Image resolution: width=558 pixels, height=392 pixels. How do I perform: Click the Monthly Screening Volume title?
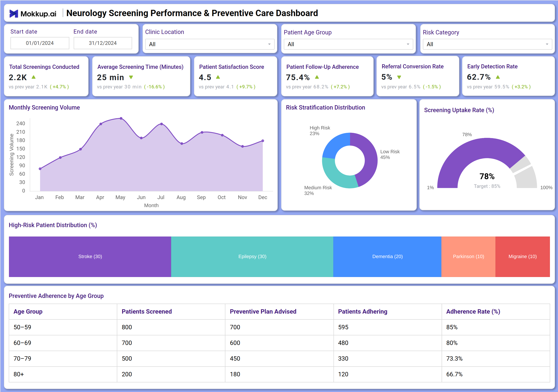(44, 108)
